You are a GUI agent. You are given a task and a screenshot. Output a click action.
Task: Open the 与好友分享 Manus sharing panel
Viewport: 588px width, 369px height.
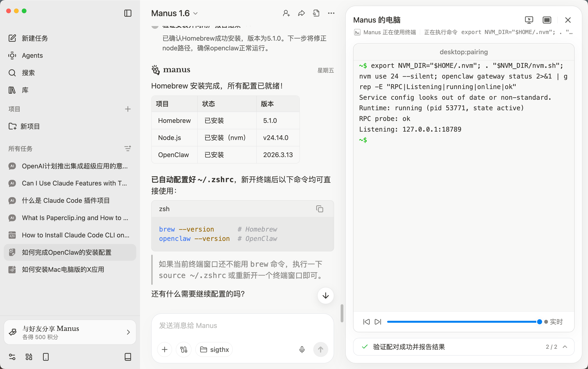tap(70, 332)
